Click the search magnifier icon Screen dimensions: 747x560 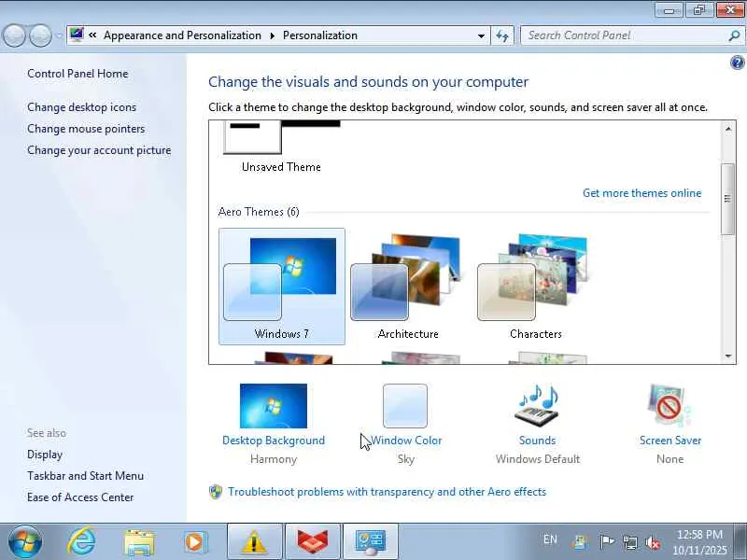[734, 35]
